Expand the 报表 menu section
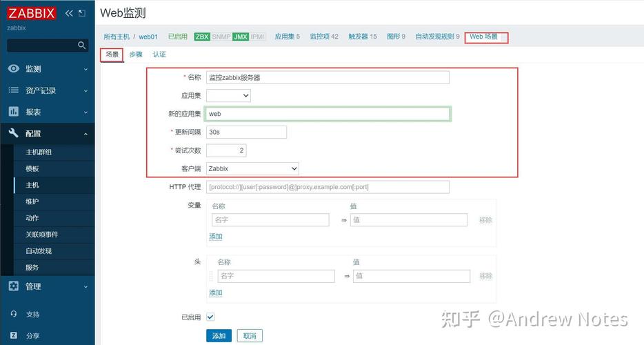Image resolution: width=644 pixels, height=345 pixels. (x=85, y=112)
